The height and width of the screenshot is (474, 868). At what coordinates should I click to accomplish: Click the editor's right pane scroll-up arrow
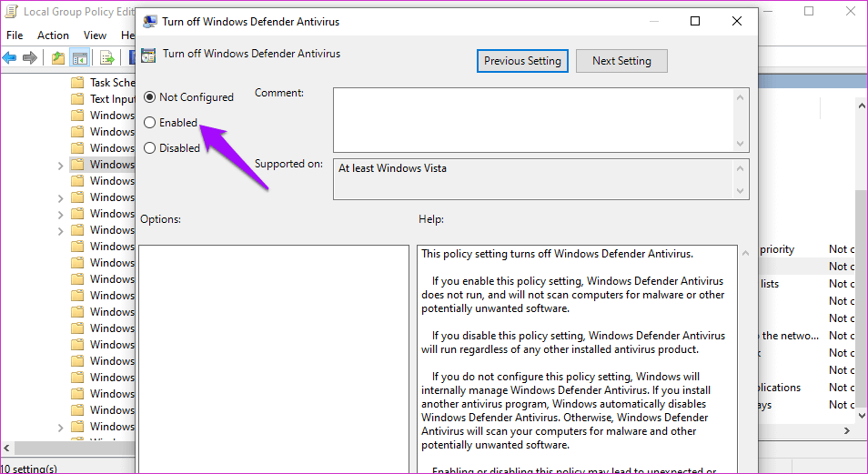(x=862, y=106)
